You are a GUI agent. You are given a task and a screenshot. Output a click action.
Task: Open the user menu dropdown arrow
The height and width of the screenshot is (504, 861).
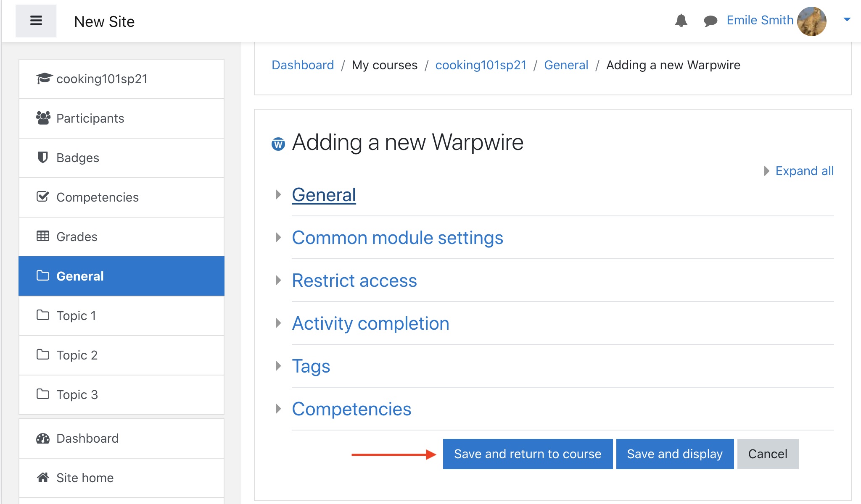(847, 19)
